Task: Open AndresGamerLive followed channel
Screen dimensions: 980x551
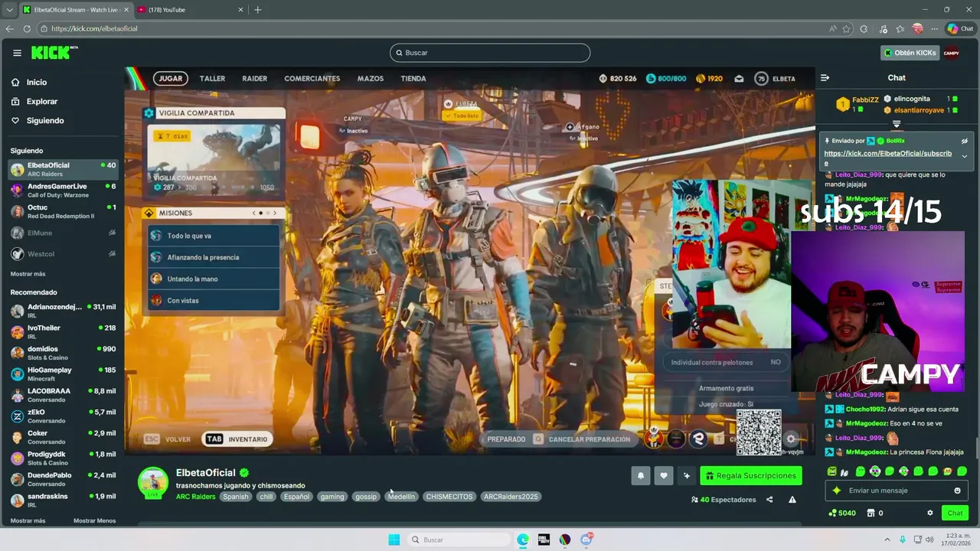Action: 63,191
